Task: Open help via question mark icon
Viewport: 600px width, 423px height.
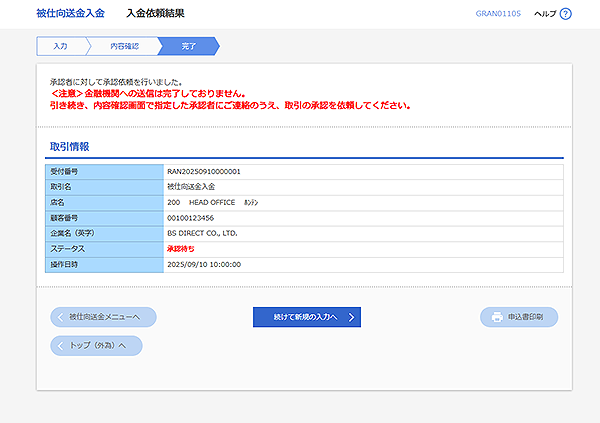Action: 565,14
